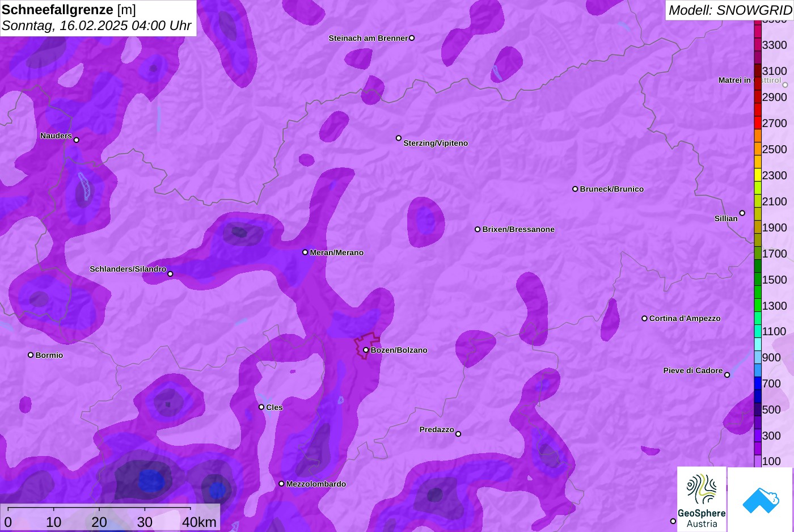
Task: Click the Cles location marker
Action: point(261,407)
